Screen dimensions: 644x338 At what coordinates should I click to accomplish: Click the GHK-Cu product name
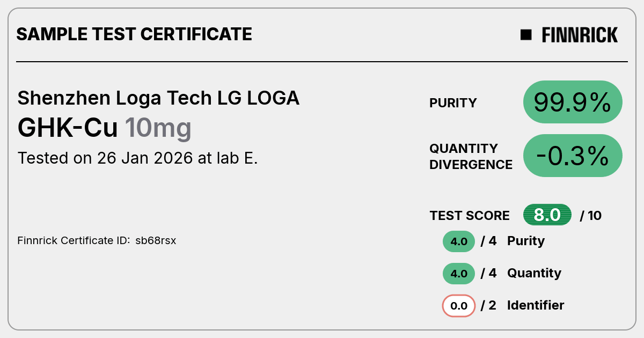point(68,128)
